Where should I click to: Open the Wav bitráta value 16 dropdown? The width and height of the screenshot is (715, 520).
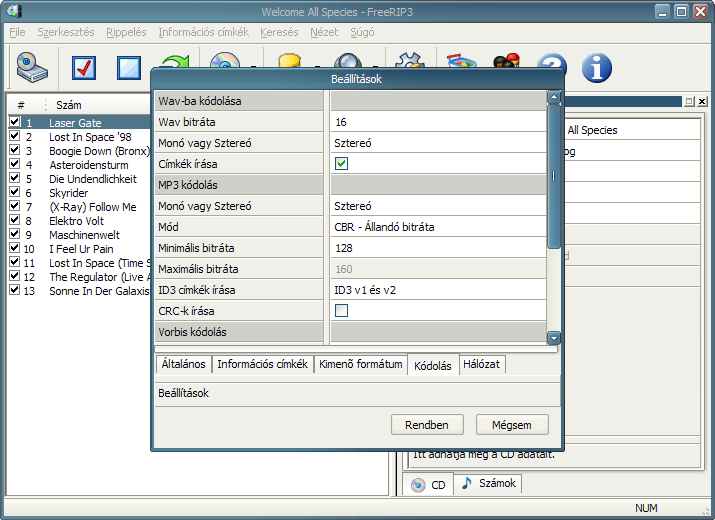[438, 122]
